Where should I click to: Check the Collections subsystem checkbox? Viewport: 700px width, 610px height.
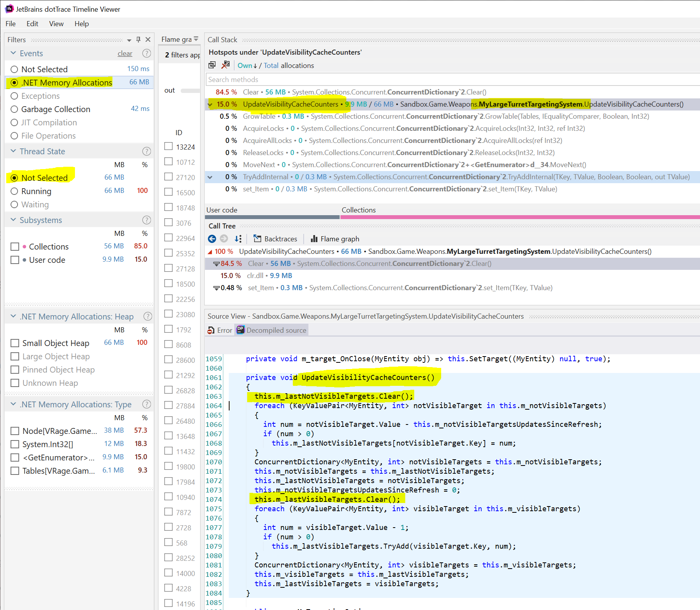(15, 247)
